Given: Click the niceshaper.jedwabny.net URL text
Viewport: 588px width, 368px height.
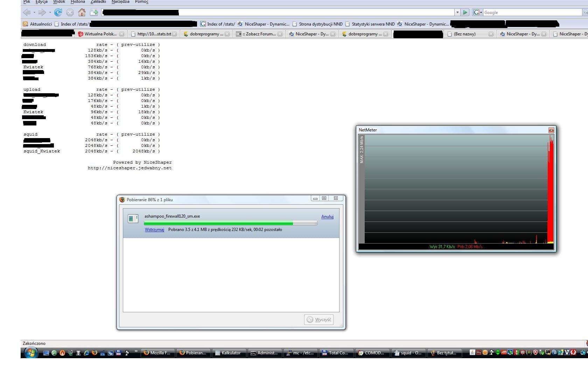Looking at the screenshot, I should pyautogui.click(x=129, y=168).
